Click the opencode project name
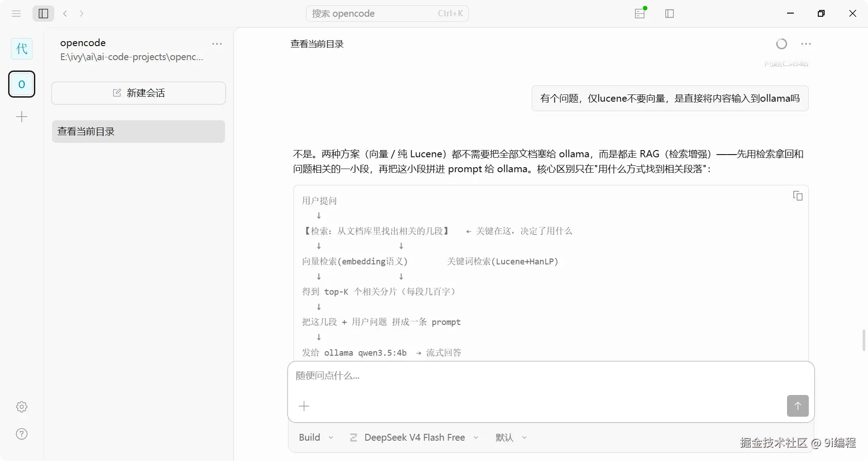The width and height of the screenshot is (868, 461). (83, 42)
